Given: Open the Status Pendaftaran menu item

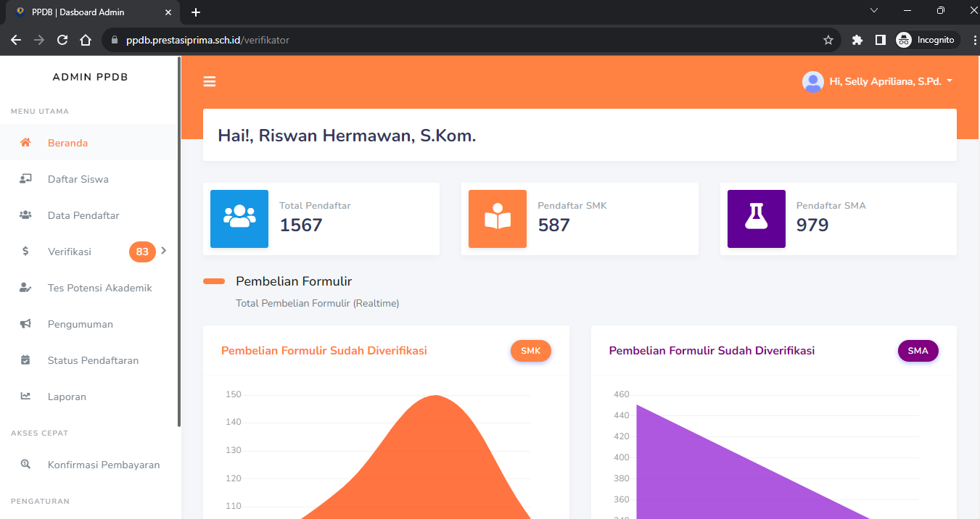Looking at the screenshot, I should click(x=93, y=360).
